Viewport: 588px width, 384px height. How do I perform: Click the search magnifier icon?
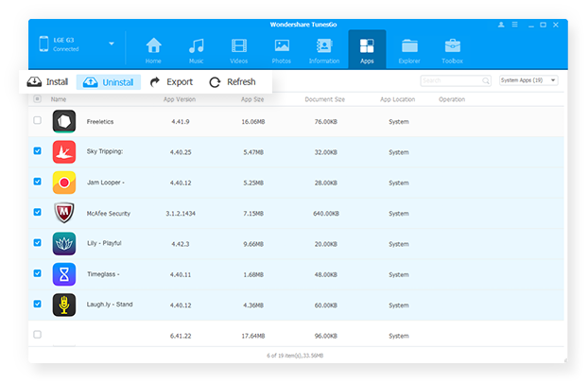click(486, 80)
